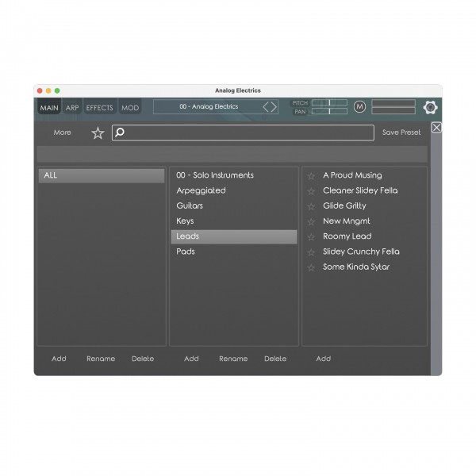The image size is (476, 476).
Task: Select the Leads category
Action: coord(234,236)
